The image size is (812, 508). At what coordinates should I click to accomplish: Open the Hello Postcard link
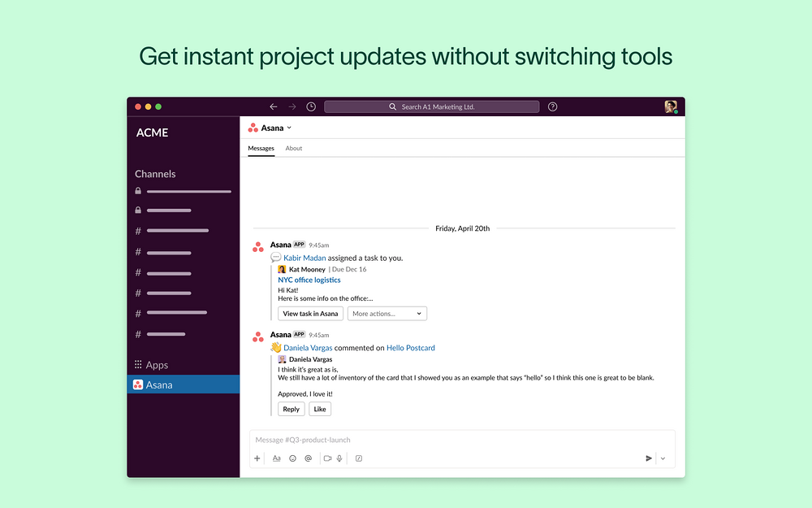[x=411, y=348]
